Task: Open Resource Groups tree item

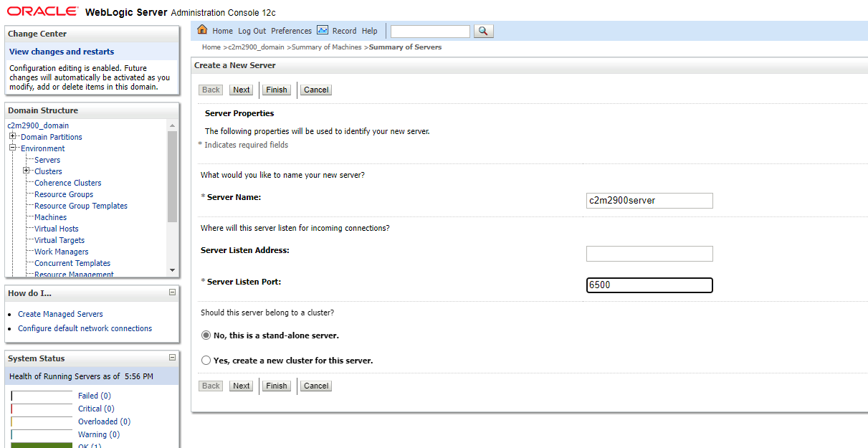Action: click(x=64, y=194)
